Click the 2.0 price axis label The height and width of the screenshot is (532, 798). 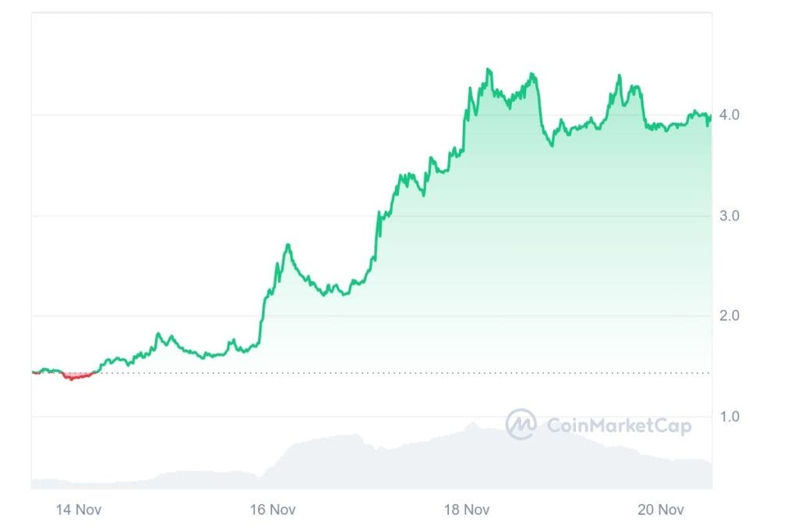[x=730, y=316]
